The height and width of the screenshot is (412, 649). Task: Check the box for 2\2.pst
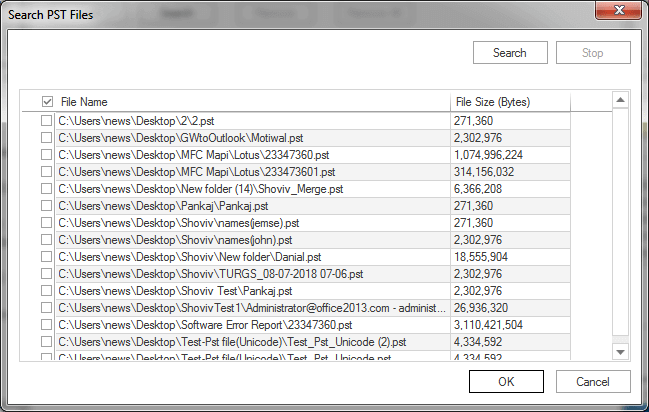point(47,121)
